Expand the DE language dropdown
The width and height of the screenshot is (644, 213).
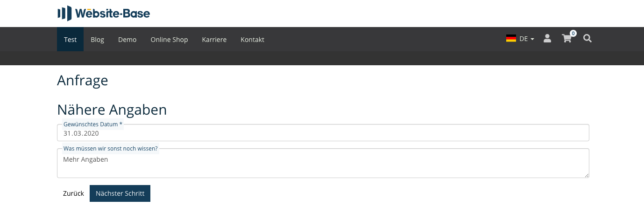[526, 39]
